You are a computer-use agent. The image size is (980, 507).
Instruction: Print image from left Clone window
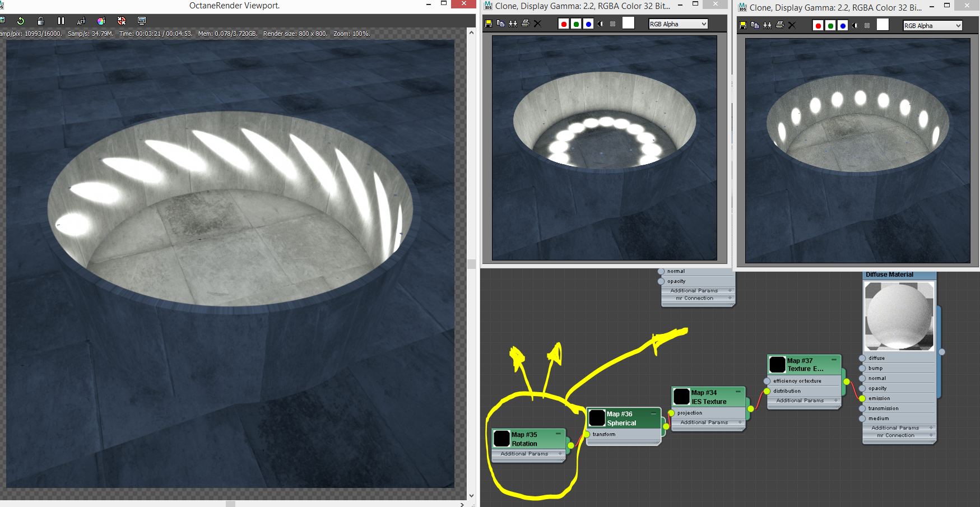coord(526,24)
